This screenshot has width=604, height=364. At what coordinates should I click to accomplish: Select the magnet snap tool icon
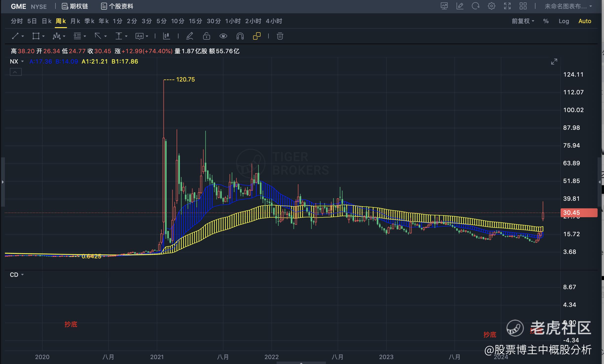pyautogui.click(x=240, y=36)
